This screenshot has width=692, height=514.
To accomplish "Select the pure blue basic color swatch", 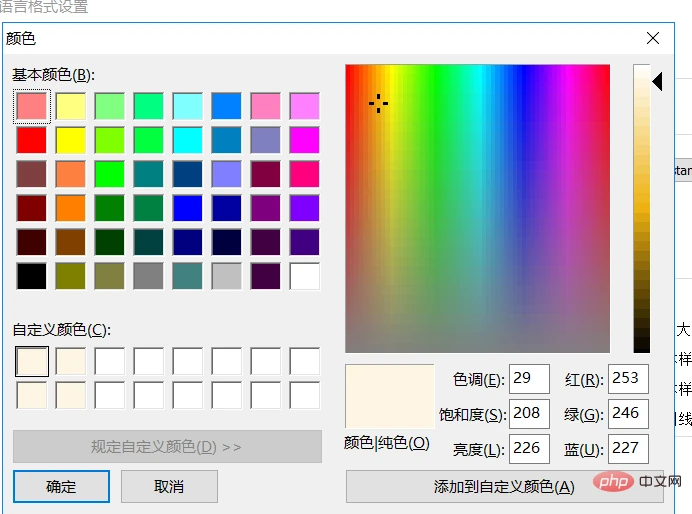I will tap(187, 207).
